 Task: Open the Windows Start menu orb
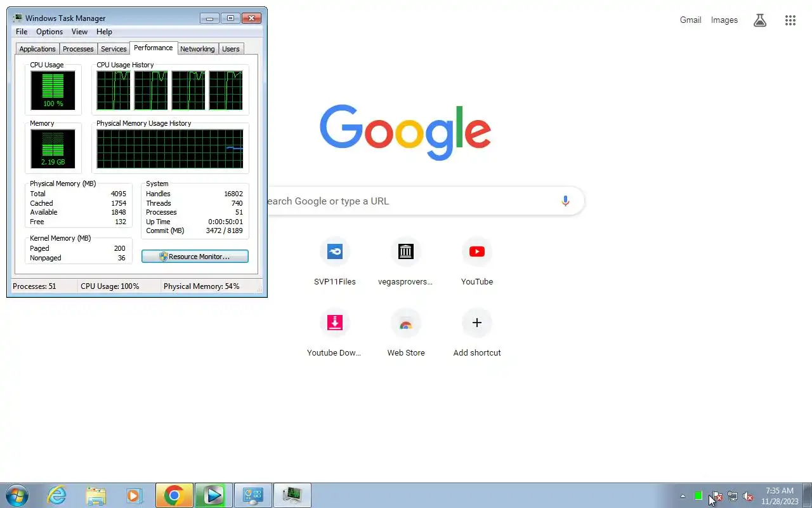tap(17, 495)
